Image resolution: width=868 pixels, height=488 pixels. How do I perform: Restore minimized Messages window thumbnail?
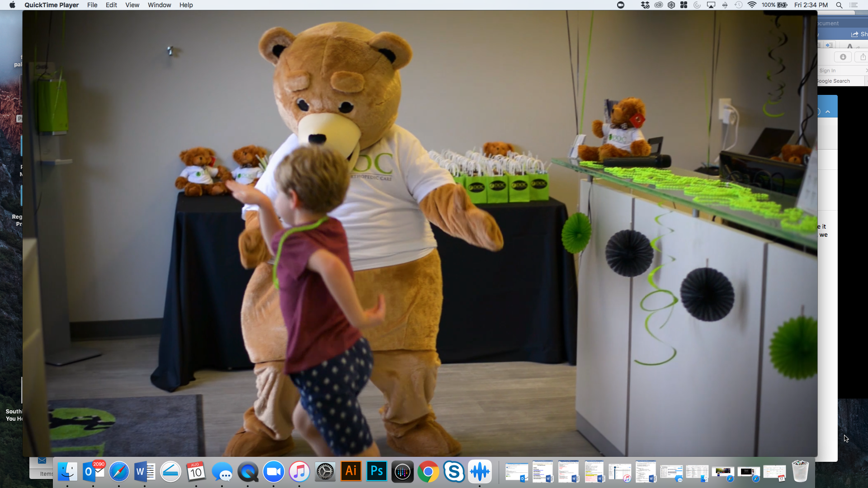[671, 473]
